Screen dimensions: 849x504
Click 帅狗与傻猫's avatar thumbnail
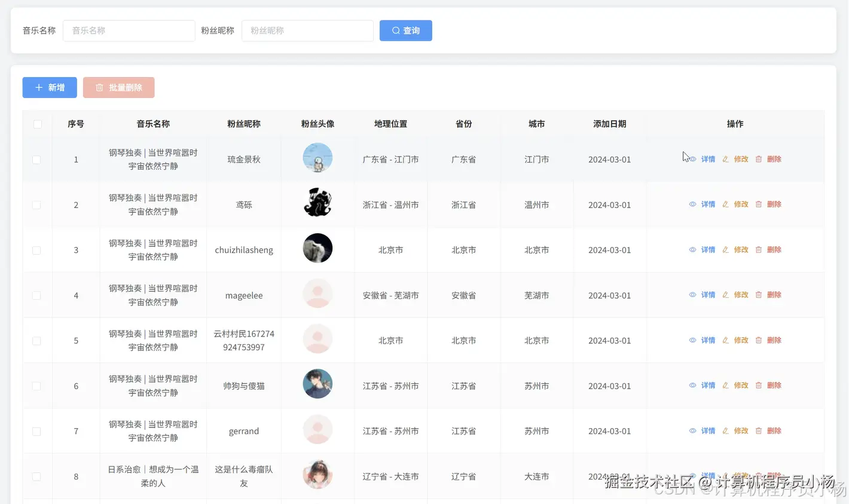[x=317, y=384]
